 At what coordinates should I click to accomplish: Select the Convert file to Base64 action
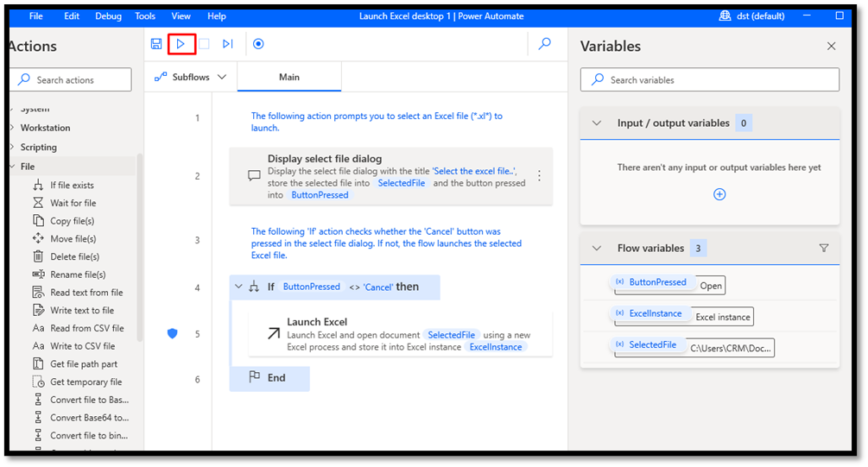(89, 400)
